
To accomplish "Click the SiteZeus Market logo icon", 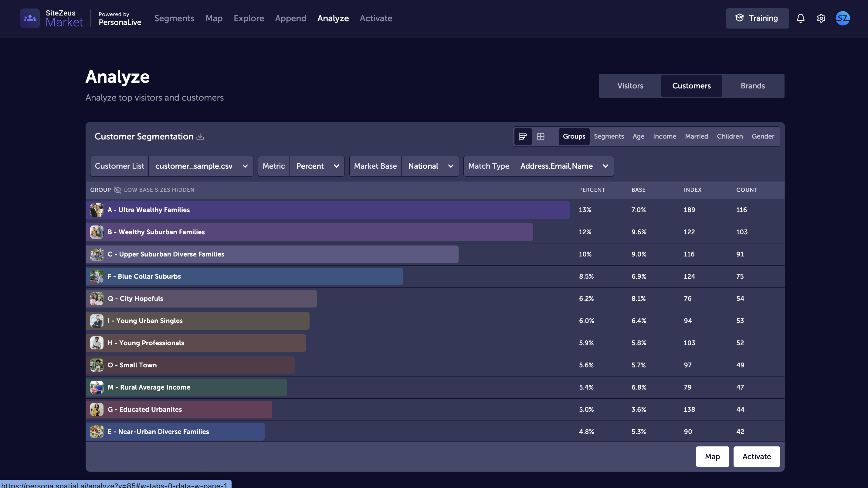I will click(30, 18).
